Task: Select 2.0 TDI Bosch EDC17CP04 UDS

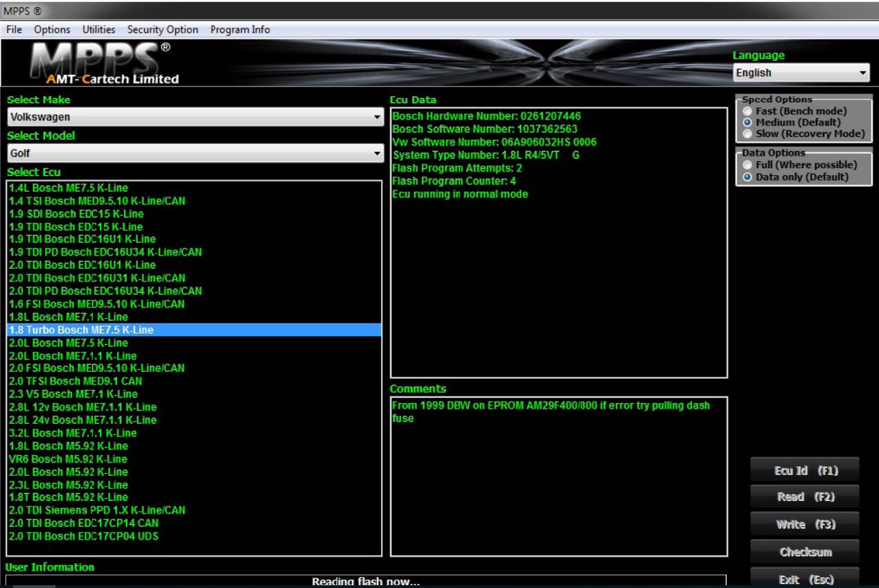Action: click(195, 536)
